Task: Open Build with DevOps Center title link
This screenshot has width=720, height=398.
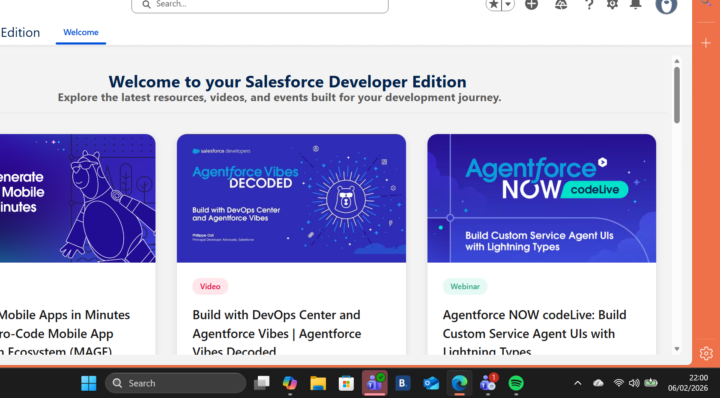Action: [x=277, y=333]
